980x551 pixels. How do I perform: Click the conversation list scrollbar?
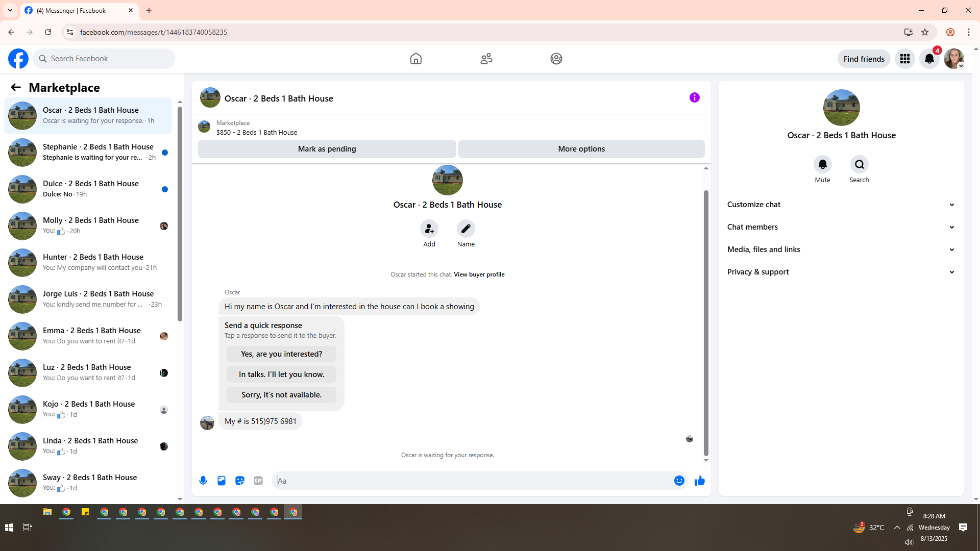(x=180, y=214)
